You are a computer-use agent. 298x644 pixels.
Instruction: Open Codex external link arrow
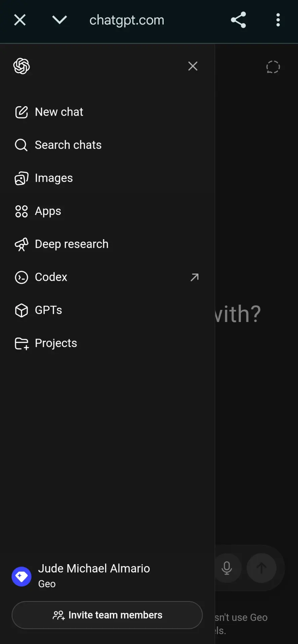point(195,277)
